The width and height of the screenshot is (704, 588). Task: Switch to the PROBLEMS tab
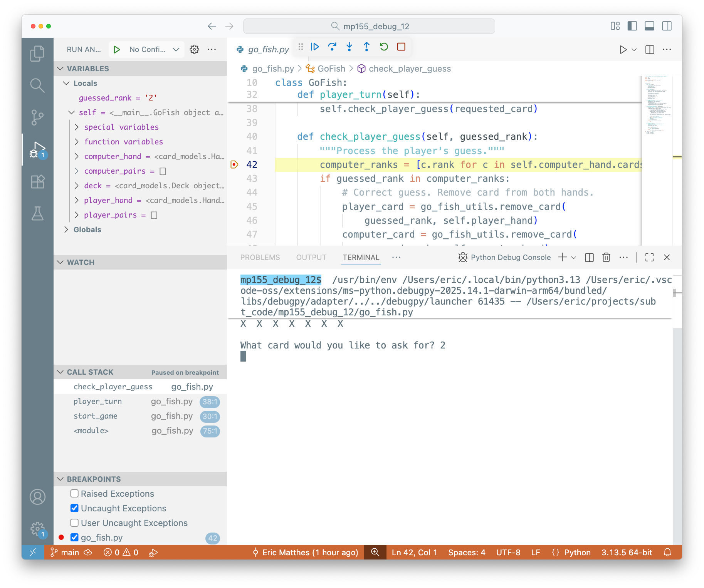pyautogui.click(x=260, y=257)
